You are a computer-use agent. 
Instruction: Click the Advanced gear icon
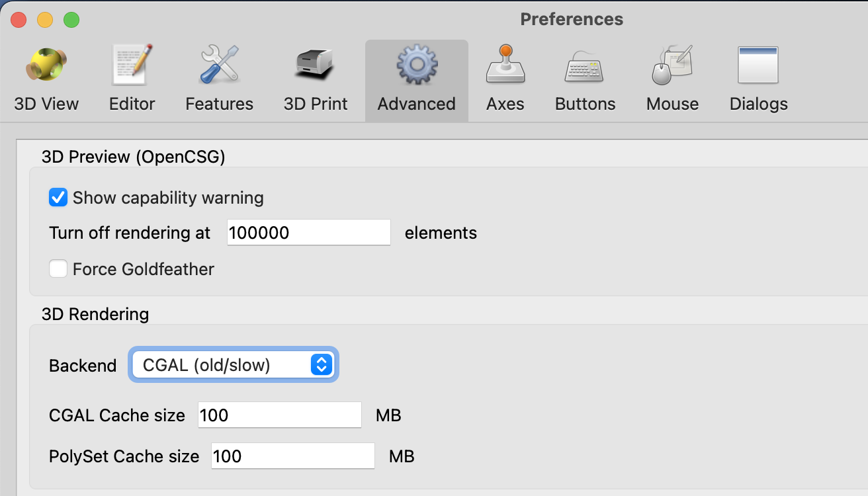click(417, 66)
